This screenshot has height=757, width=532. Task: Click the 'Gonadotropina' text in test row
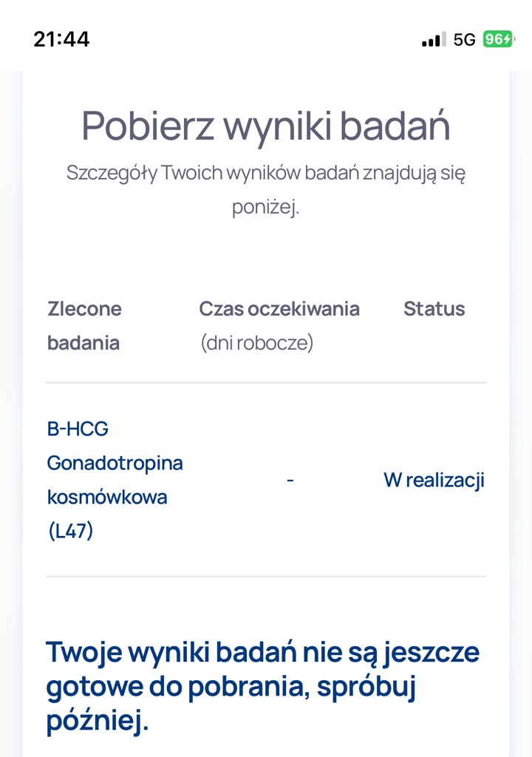tap(115, 463)
